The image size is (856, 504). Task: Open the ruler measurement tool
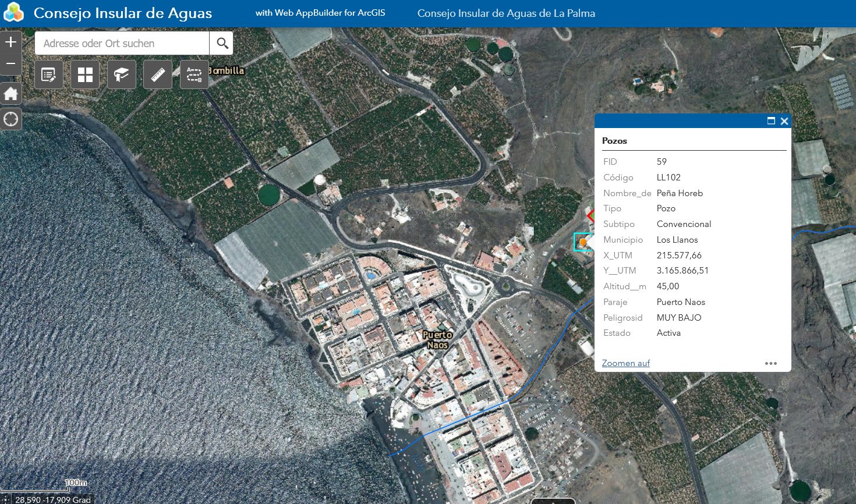point(158,74)
